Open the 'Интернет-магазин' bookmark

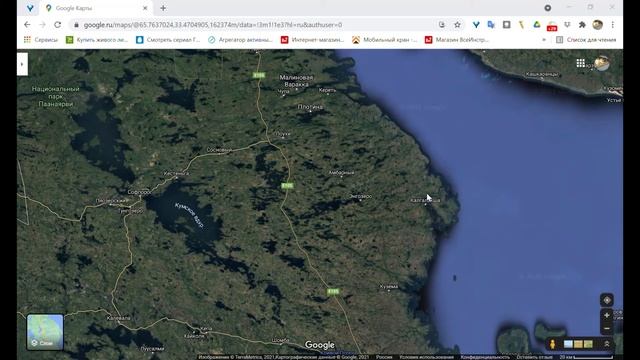point(312,40)
